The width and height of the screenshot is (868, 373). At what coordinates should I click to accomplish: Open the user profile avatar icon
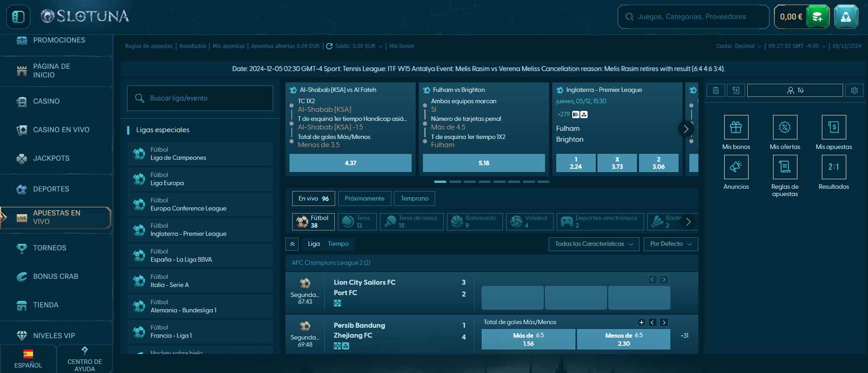pos(846,17)
